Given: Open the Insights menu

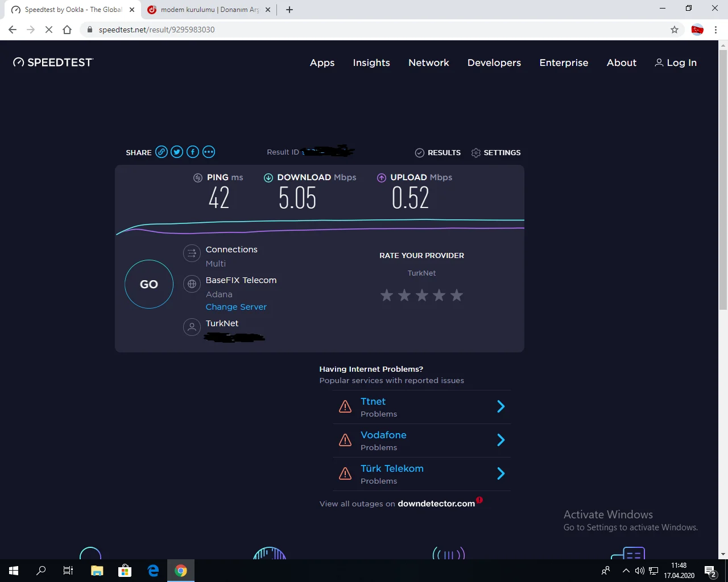Looking at the screenshot, I should (371, 63).
